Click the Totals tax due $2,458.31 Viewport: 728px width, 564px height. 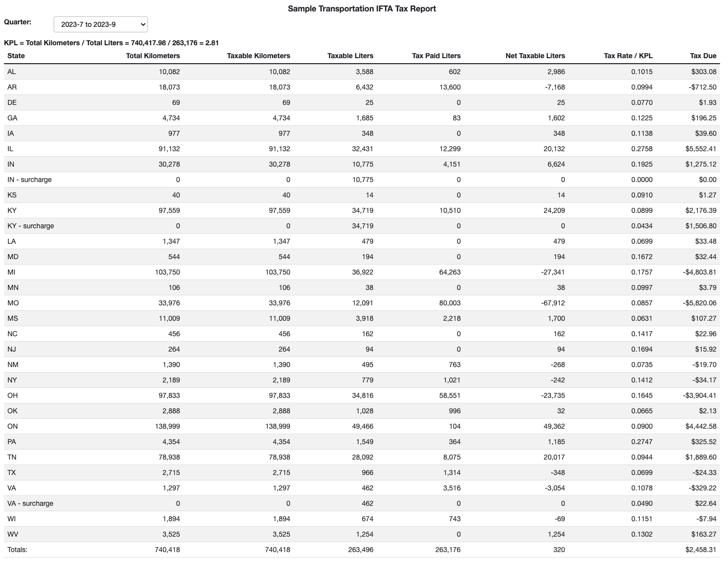coord(701,550)
